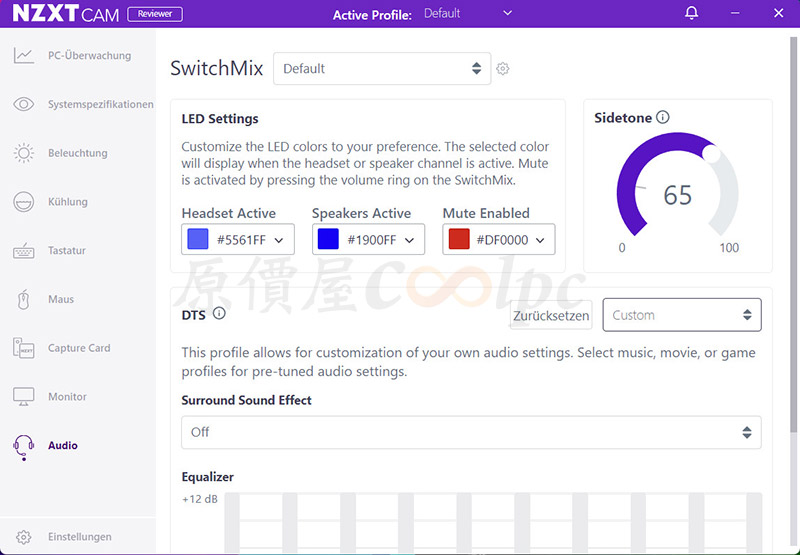Viewport: 800px width, 555px height.
Task: Click the Sidetone 100 maximum label
Action: coord(729,248)
